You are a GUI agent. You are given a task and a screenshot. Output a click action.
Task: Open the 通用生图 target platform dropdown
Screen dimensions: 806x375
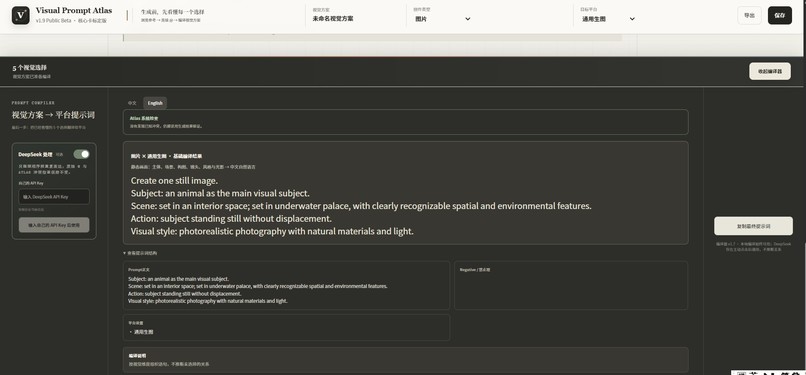point(609,18)
